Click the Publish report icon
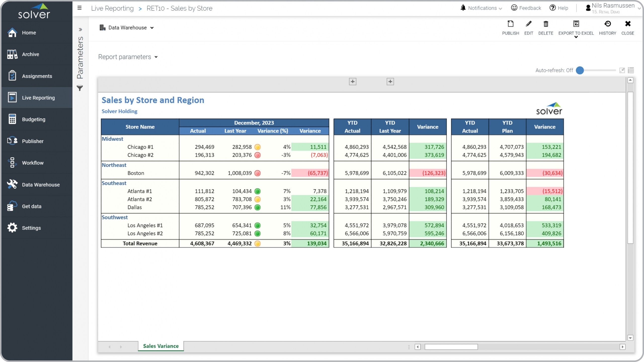Image resolution: width=644 pixels, height=362 pixels. (x=510, y=24)
